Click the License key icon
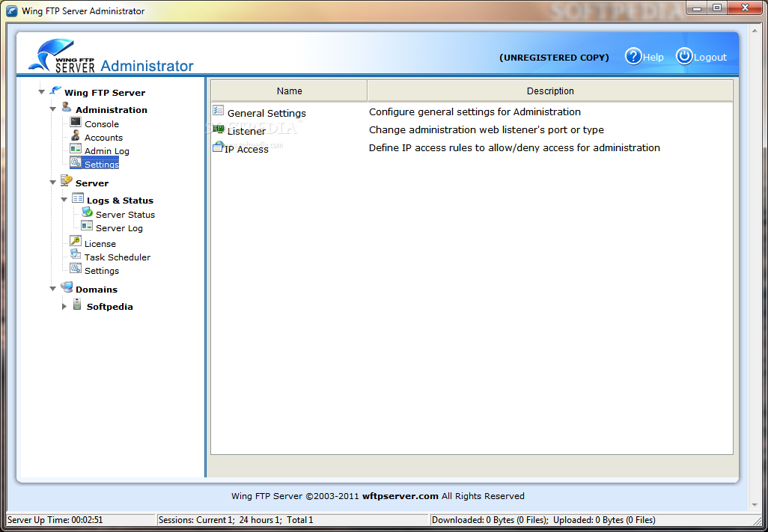This screenshot has width=768, height=532. pyautogui.click(x=76, y=241)
